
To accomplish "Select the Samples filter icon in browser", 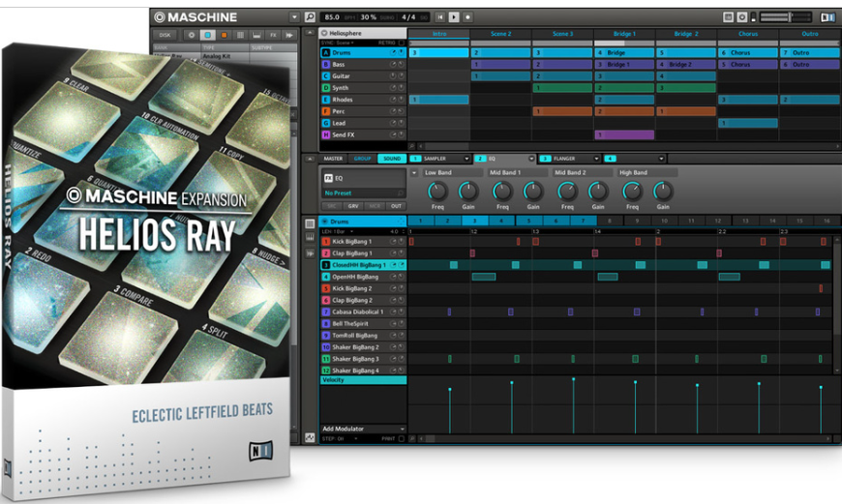I will [x=289, y=35].
